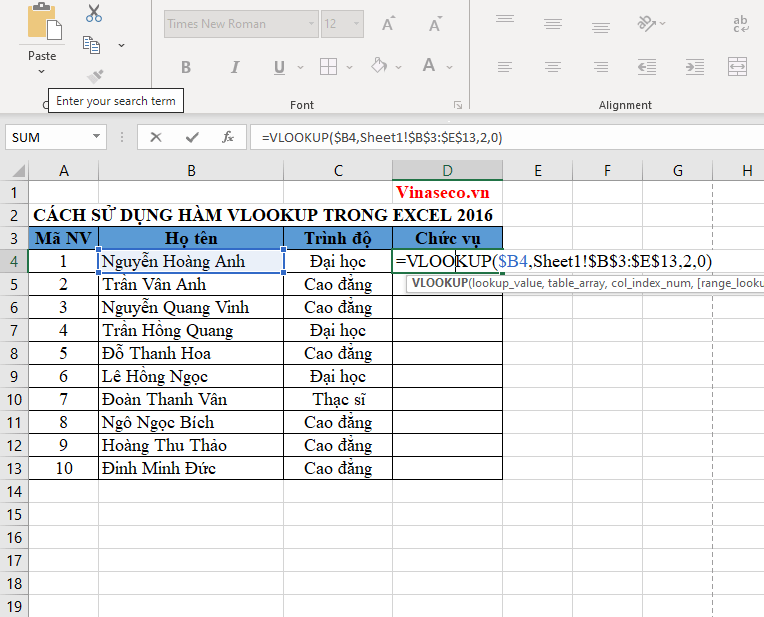Toggle Bold formatting
The height and width of the screenshot is (617, 764).
186,67
